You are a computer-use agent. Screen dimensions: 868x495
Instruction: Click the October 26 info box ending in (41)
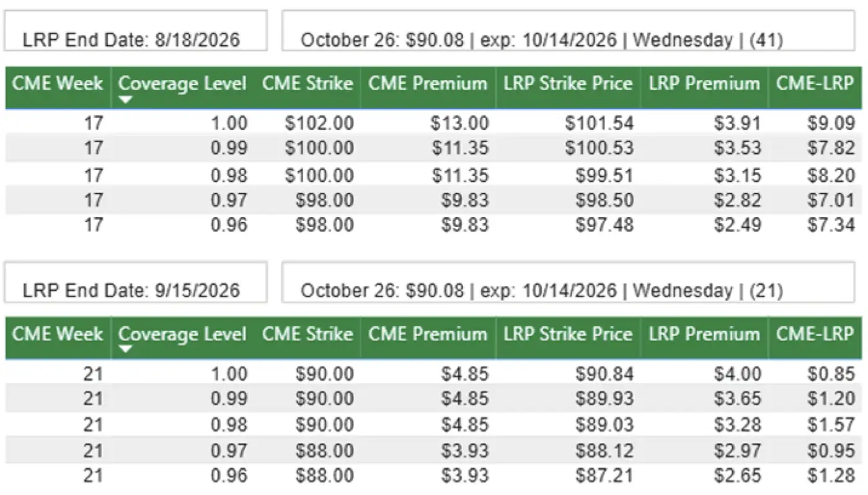pyautogui.click(x=568, y=39)
